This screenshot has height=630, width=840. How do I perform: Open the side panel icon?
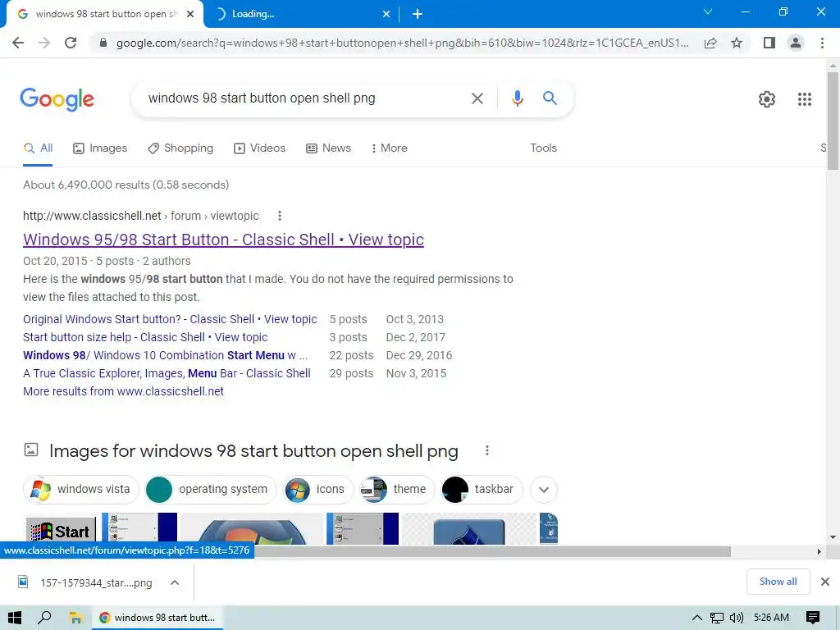coord(769,43)
